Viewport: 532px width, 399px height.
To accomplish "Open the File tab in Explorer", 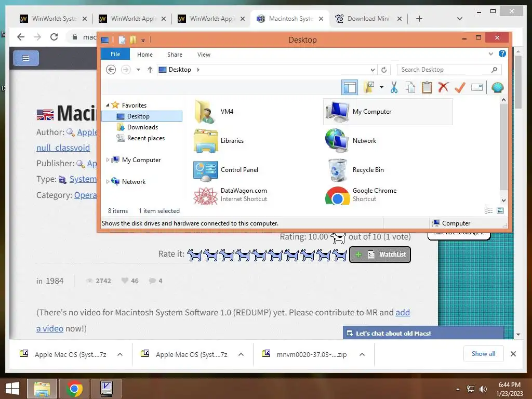I will 115,54.
